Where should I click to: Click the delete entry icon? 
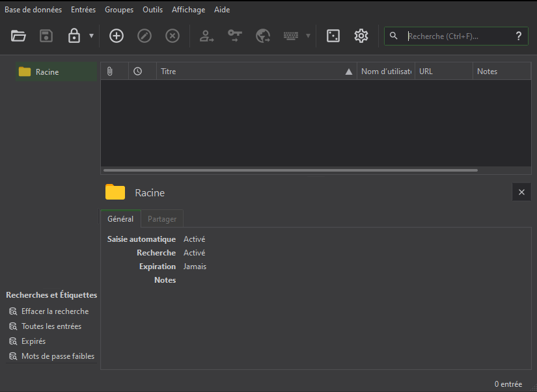coord(172,36)
